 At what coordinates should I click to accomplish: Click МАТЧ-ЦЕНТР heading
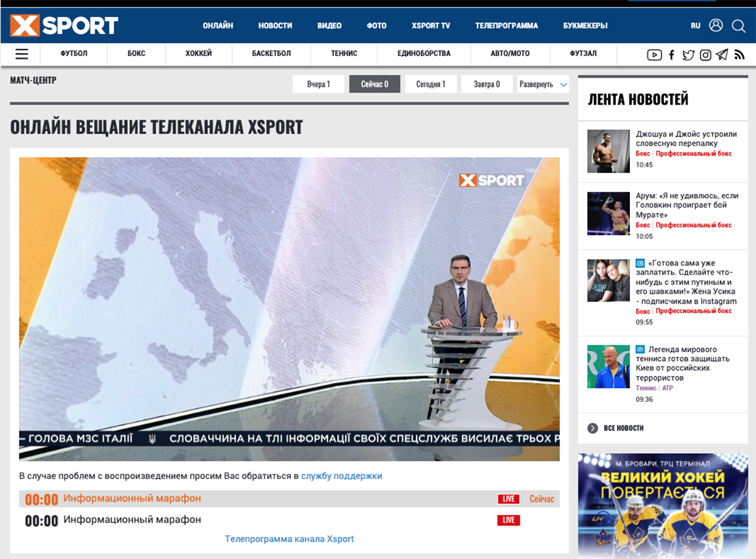[33, 80]
